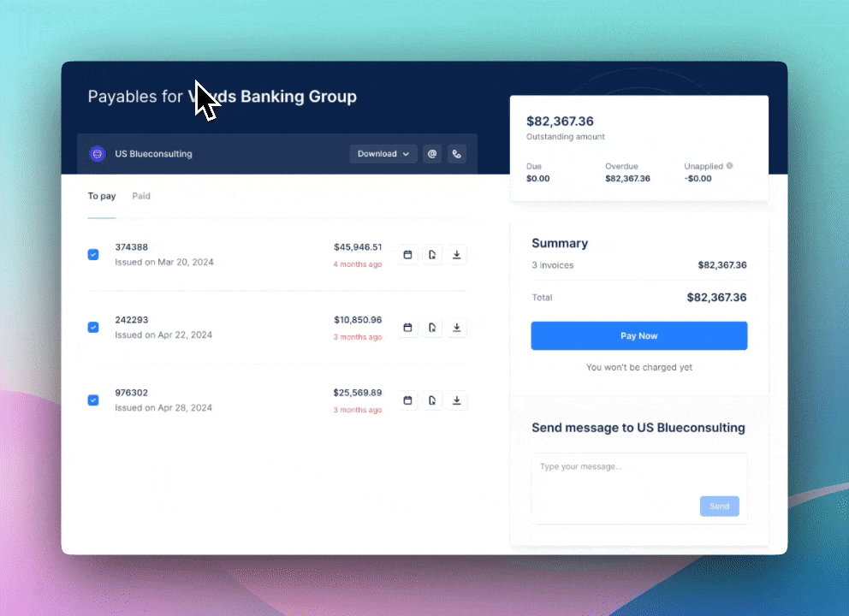Uncheck the checkbox for invoice 374388
This screenshot has height=616, width=849.
[93, 255]
